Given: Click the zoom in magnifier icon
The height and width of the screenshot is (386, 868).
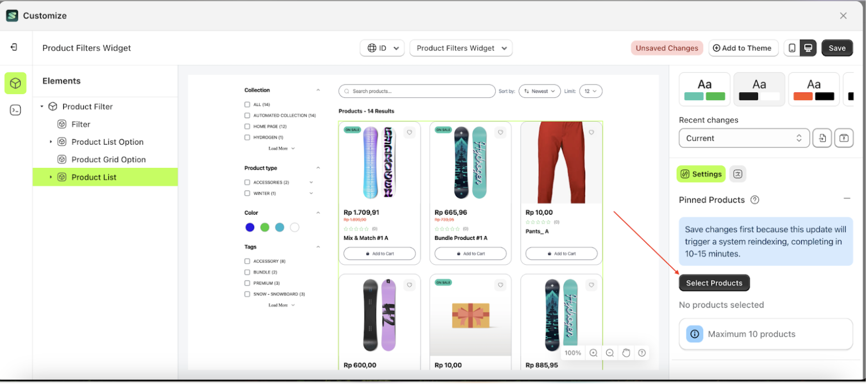Looking at the screenshot, I should click(593, 353).
